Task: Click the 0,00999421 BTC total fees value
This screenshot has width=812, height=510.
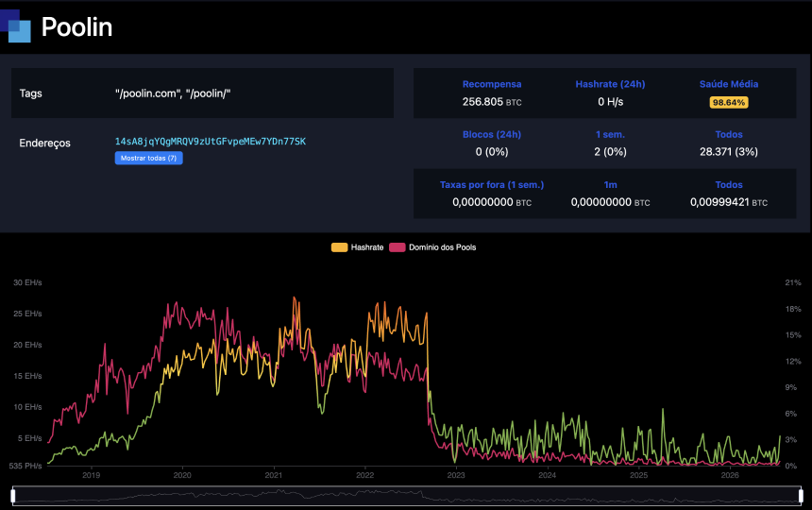Action: 729,202
